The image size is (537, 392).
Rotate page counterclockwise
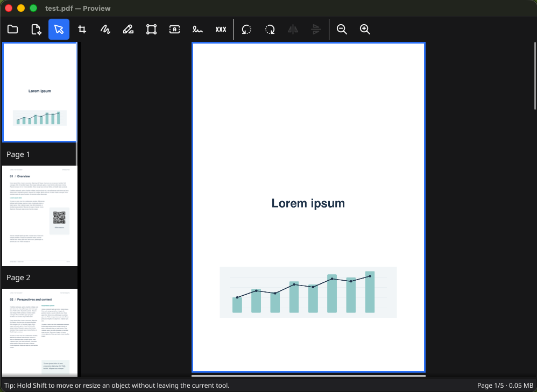(x=246, y=30)
